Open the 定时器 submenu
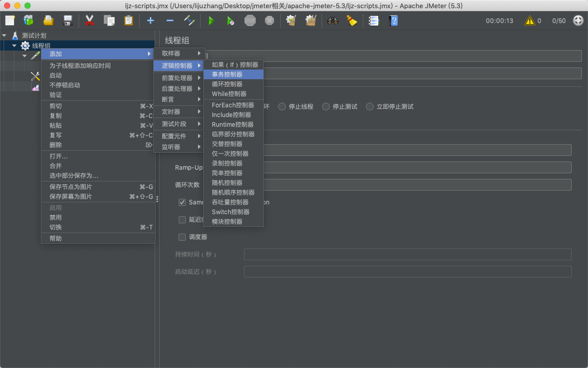Image resolution: width=588 pixels, height=368 pixels. (x=179, y=111)
